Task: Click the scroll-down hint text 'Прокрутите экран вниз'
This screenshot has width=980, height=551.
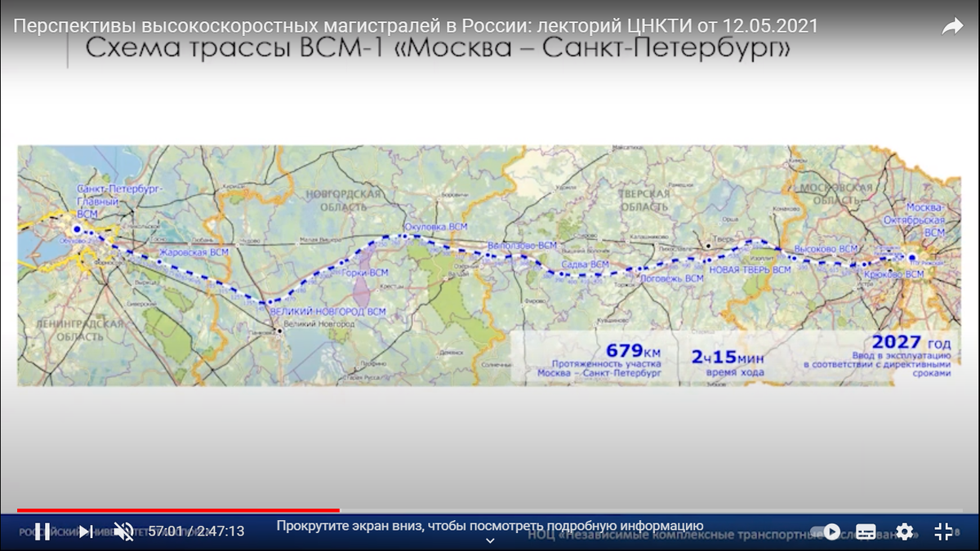Action: (x=490, y=526)
